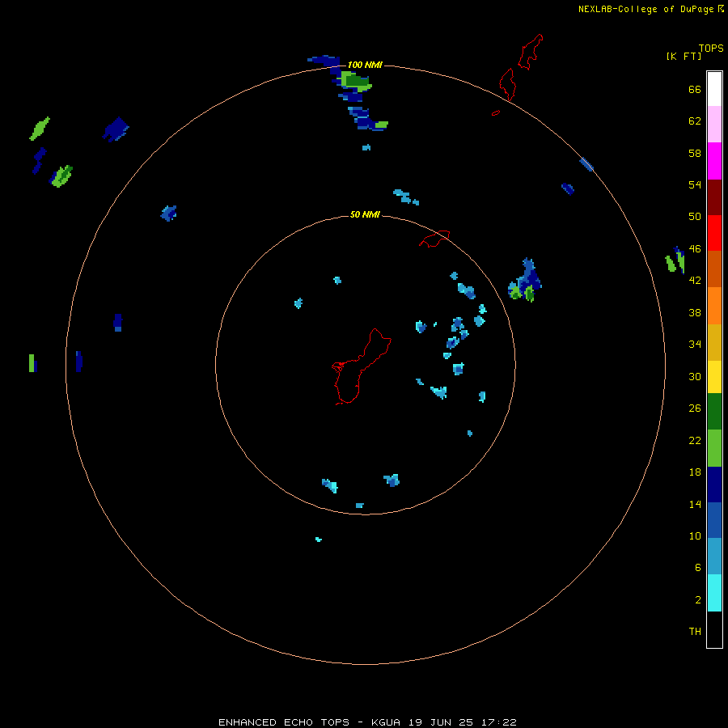
Task: Pick the magenta swatch in the legend
Action: tap(714, 161)
